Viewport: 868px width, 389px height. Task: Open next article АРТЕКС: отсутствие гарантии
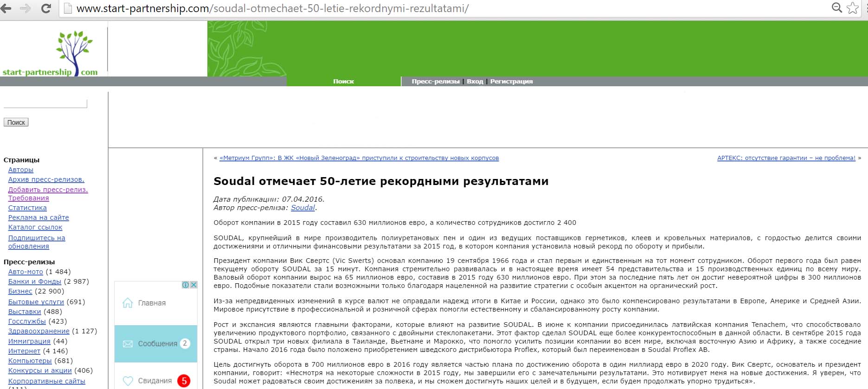pos(786,158)
